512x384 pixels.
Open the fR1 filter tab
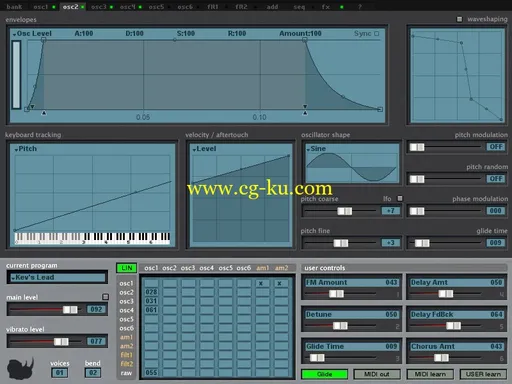[213, 7]
